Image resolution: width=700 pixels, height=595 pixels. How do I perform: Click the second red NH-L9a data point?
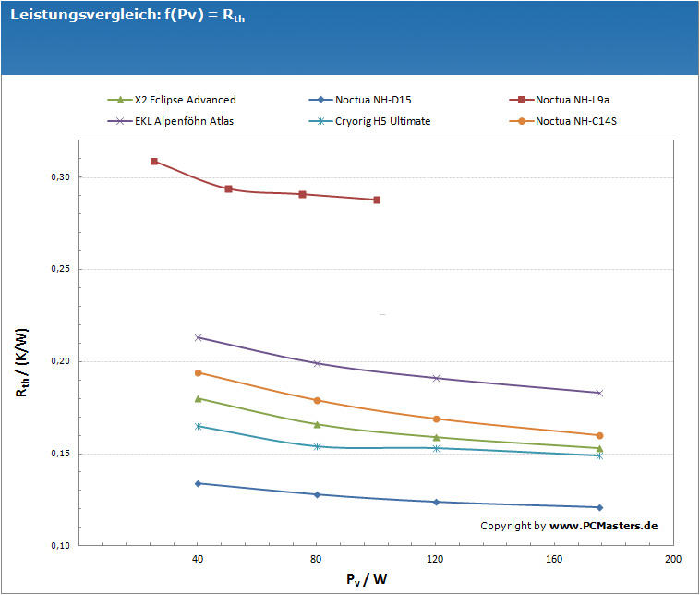[229, 189]
